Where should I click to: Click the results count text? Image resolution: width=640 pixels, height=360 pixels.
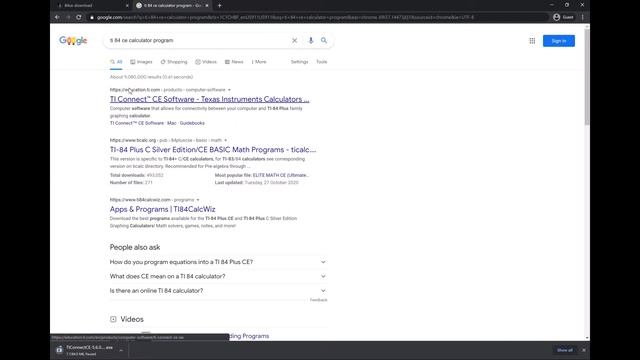151,77
